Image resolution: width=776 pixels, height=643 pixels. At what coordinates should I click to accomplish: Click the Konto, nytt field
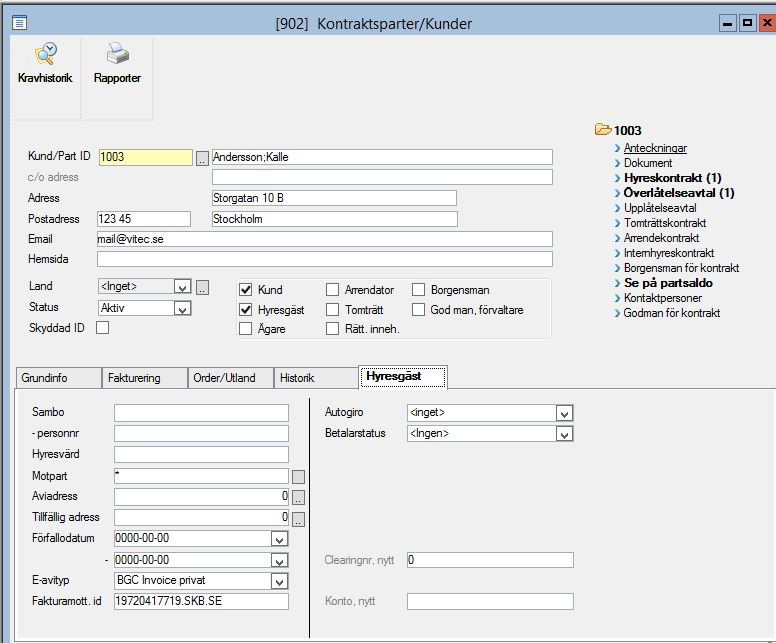(490, 602)
